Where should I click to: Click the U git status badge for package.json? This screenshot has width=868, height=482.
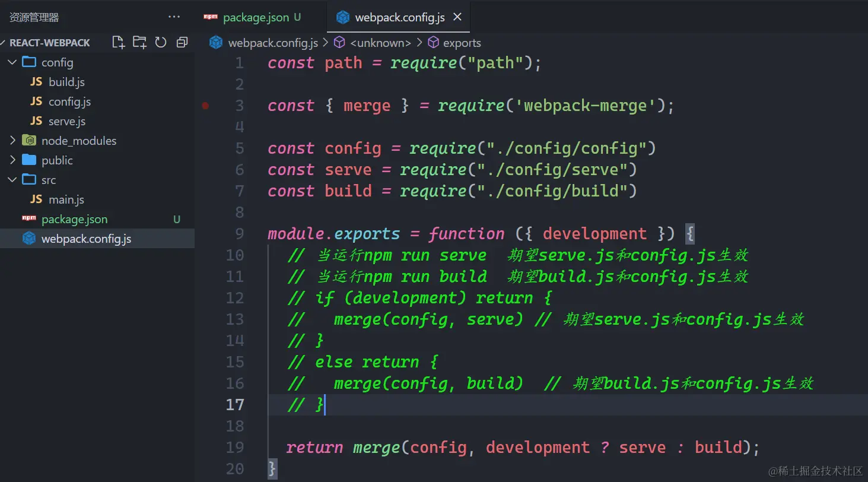(x=177, y=219)
